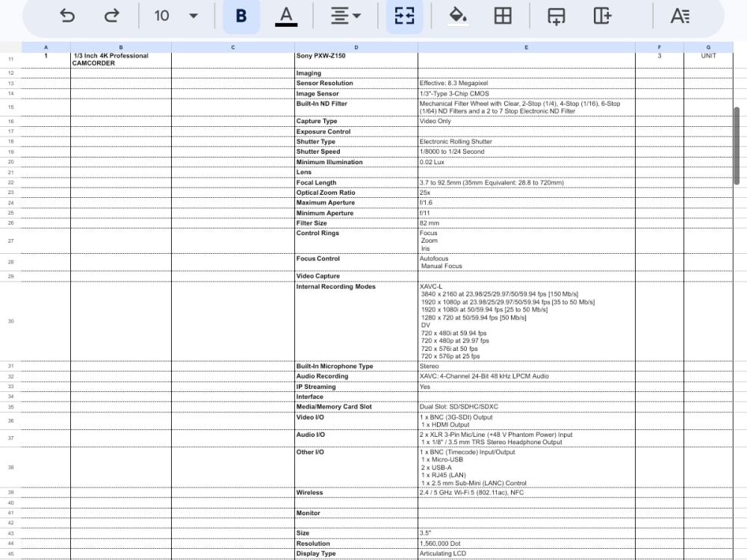
Task: Select the 'Monitor' heading cell
Action: point(356,513)
